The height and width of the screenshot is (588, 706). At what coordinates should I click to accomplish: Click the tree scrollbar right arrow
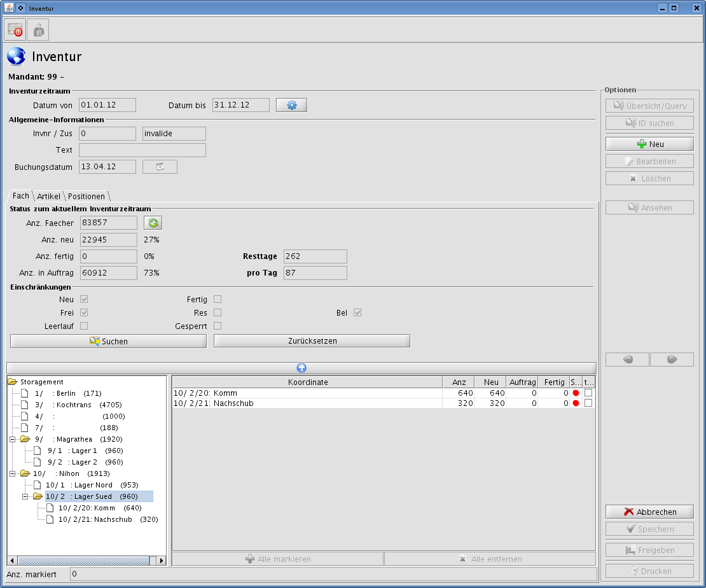[x=161, y=561]
